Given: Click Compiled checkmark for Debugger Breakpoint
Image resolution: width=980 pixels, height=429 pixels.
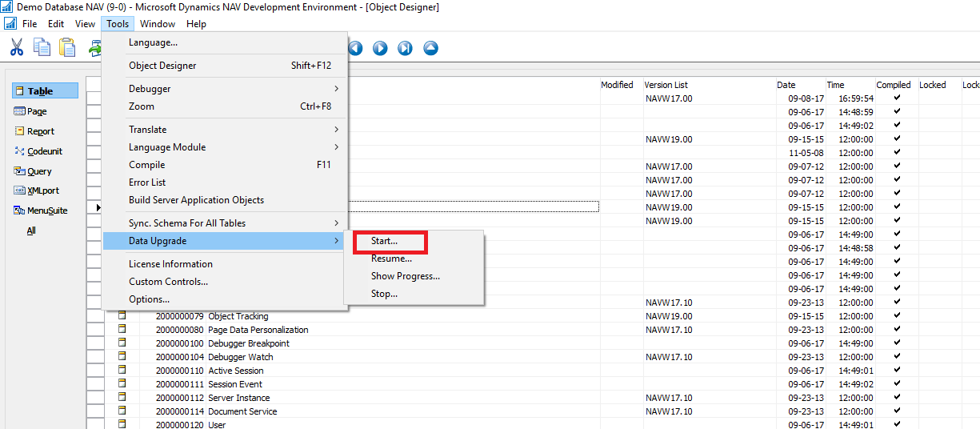Looking at the screenshot, I should [897, 343].
